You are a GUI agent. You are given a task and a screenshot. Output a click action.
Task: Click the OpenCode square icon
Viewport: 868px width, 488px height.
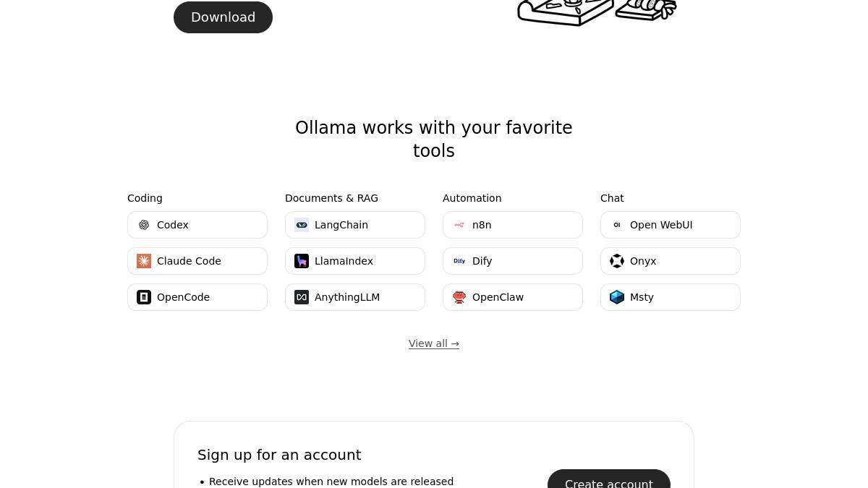coord(144,297)
